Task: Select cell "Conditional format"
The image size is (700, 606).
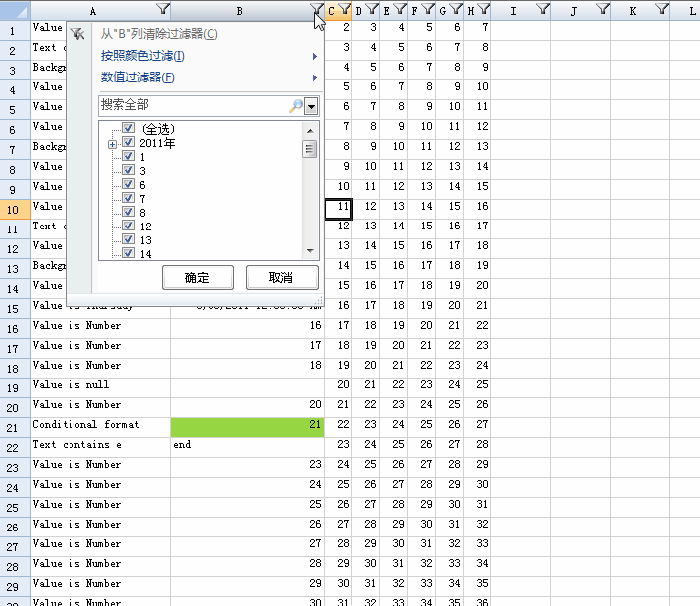Action: [100, 427]
